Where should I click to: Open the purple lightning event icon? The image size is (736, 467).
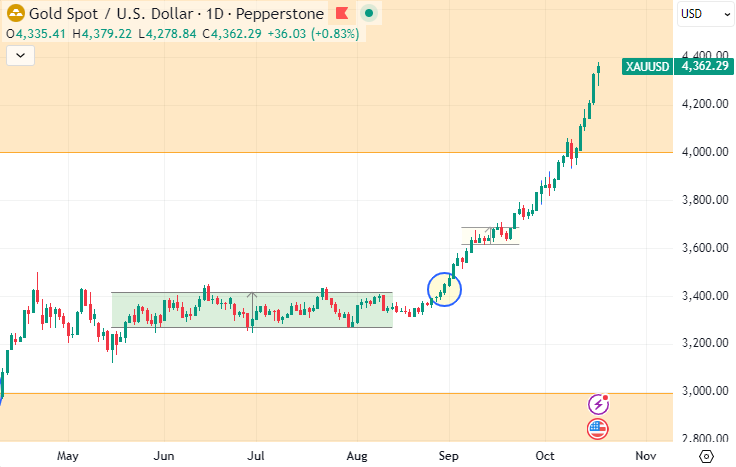598,404
